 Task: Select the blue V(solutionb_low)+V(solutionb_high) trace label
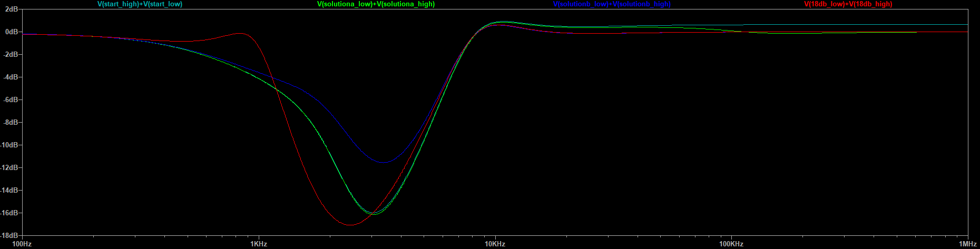[612, 4]
